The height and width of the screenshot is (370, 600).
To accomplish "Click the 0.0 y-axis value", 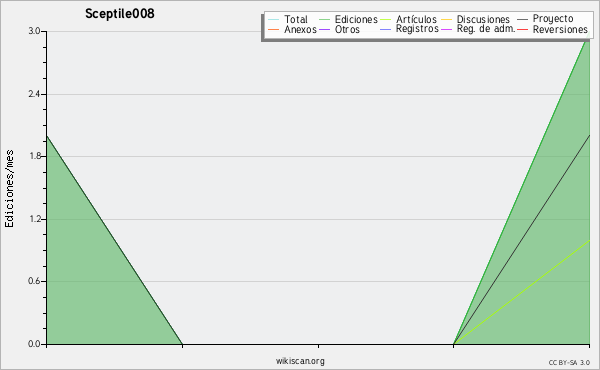I will 34,344.
